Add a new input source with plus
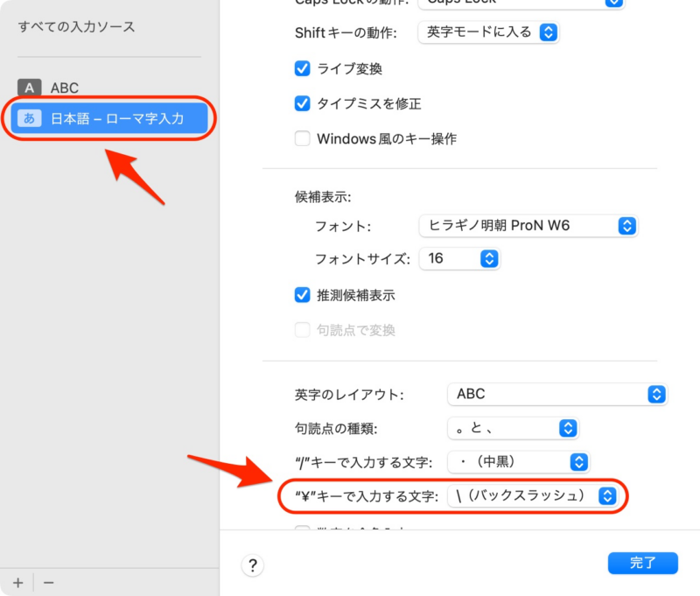 [17, 583]
